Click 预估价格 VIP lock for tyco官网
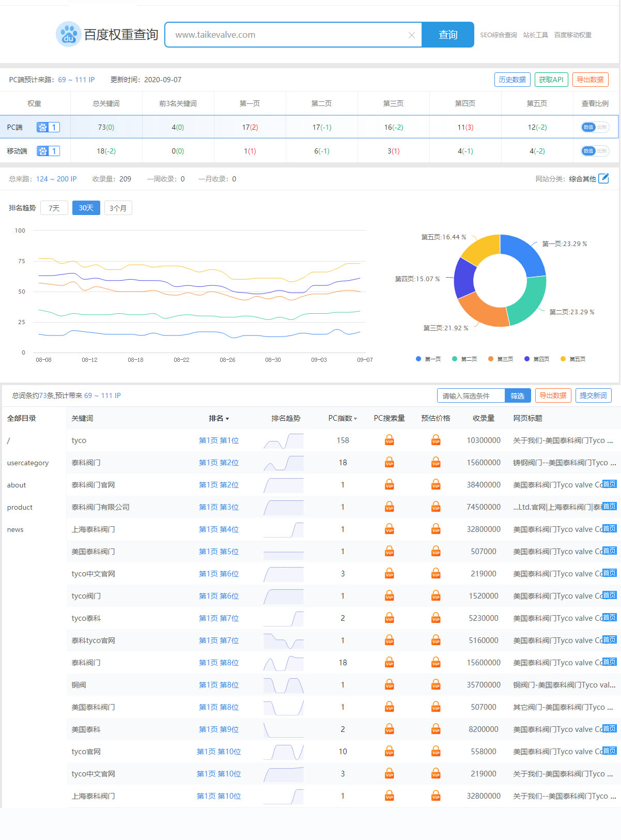 coord(436,751)
